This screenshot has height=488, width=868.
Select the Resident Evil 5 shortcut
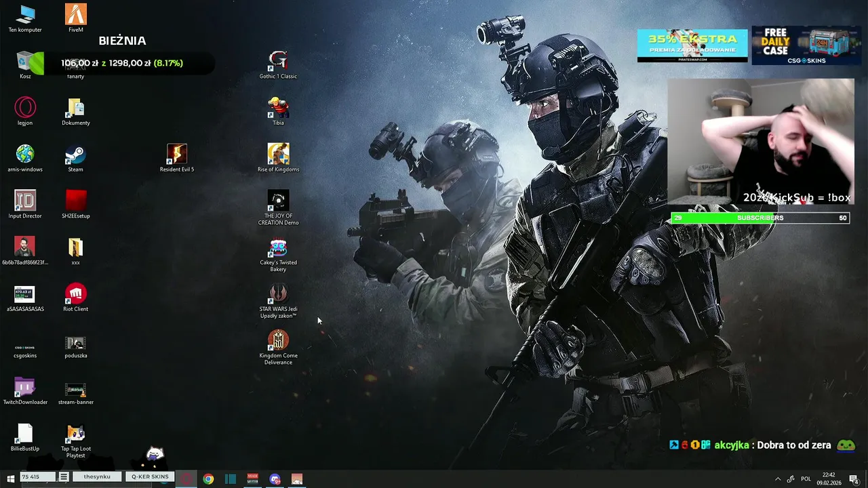pos(177,158)
